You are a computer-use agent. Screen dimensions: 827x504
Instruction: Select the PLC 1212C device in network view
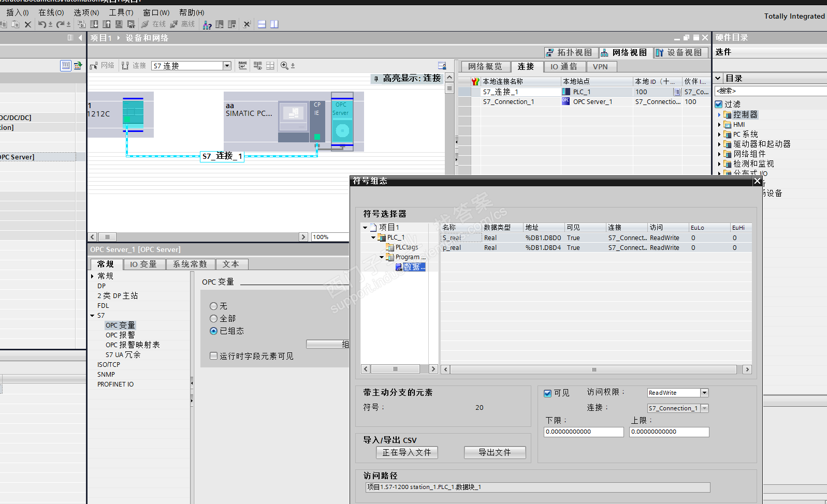coord(133,114)
